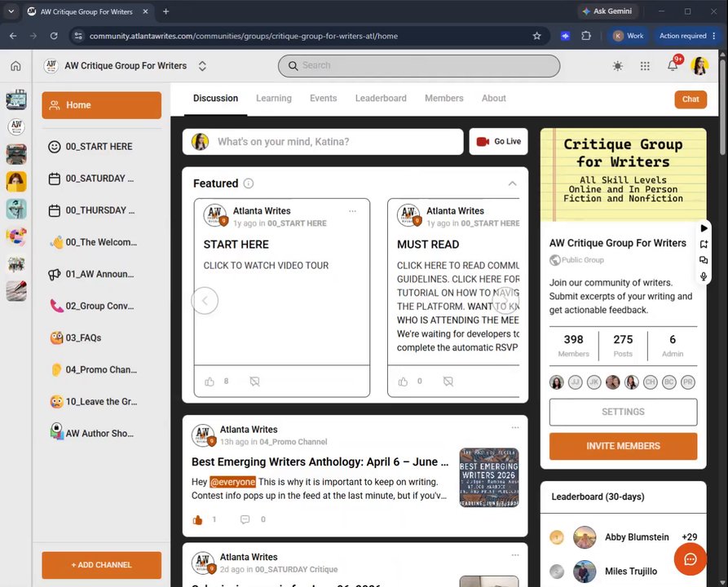Viewport: 728px width, 587px height.
Task: Expand the group switcher chevrons
Action: tap(202, 66)
